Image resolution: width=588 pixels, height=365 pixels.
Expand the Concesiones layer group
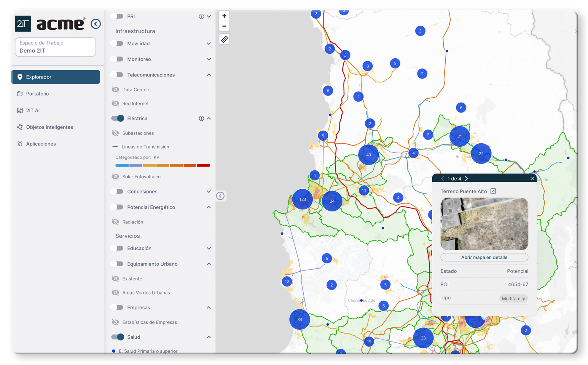coord(209,192)
